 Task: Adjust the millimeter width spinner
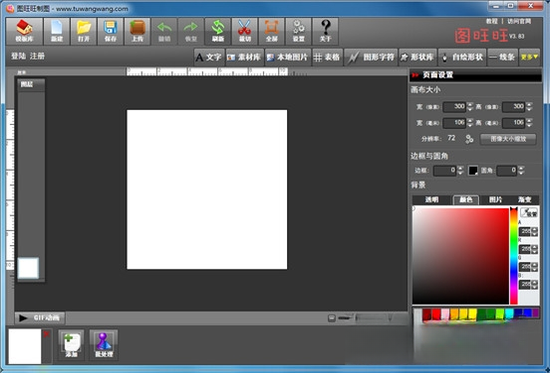point(470,122)
